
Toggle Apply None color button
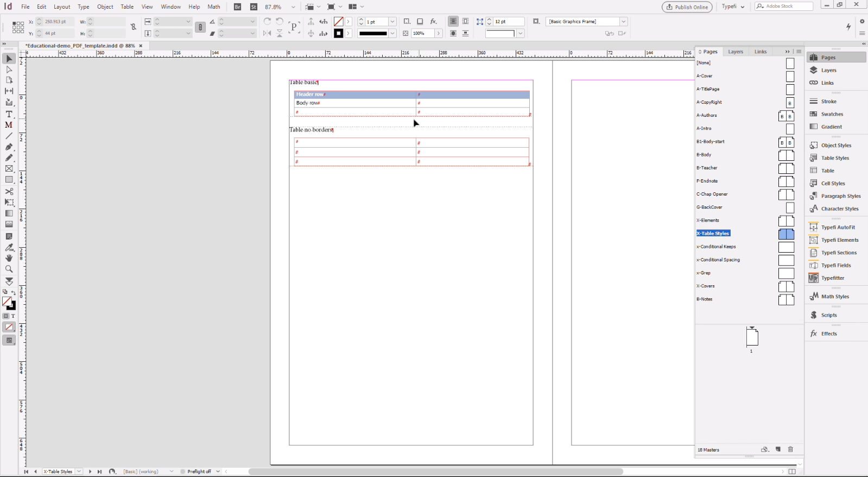click(9, 327)
